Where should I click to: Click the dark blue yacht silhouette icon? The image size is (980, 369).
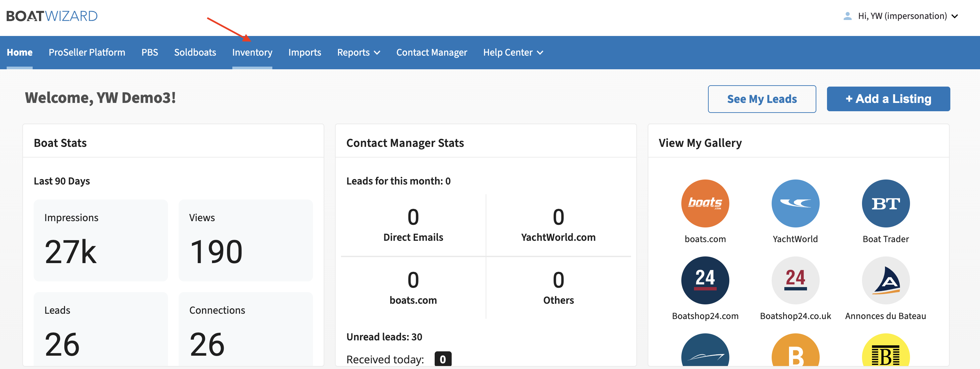point(705,350)
